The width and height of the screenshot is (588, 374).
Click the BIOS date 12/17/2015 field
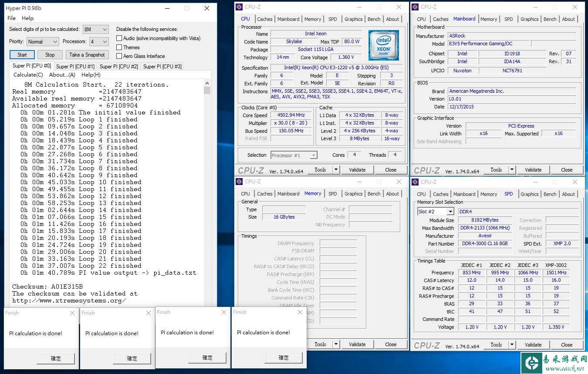point(512,107)
